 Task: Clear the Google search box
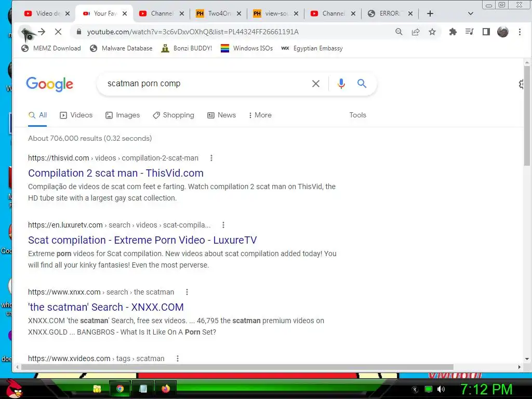pyautogui.click(x=315, y=84)
